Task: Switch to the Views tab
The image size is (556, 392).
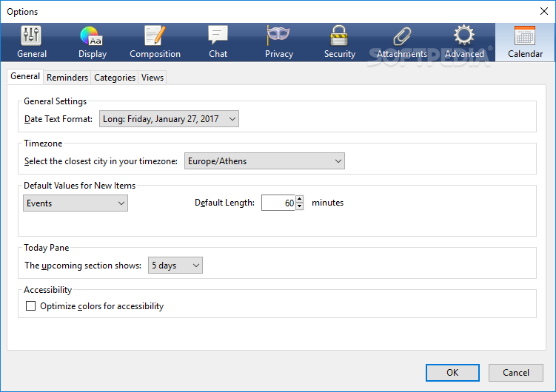Action: 153,77
